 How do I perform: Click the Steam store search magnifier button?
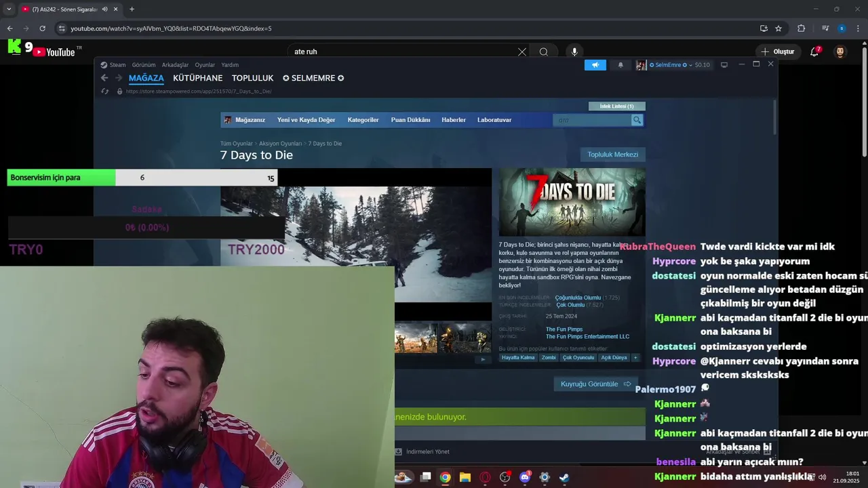[x=637, y=120]
